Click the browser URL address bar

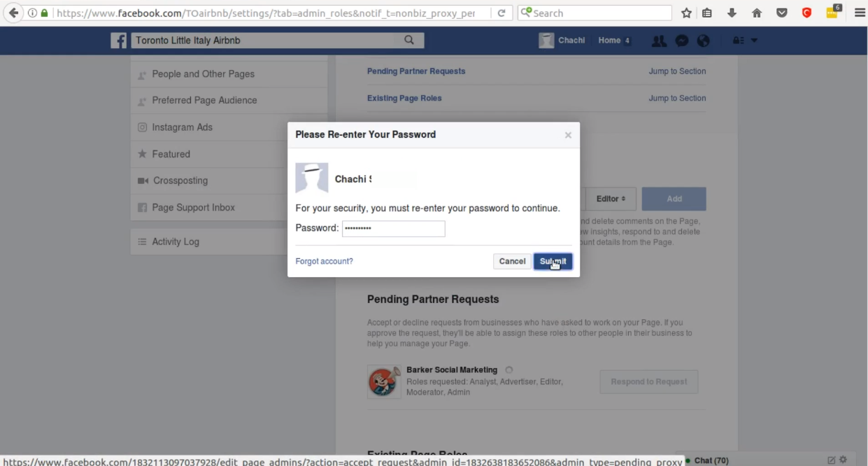pyautogui.click(x=266, y=13)
